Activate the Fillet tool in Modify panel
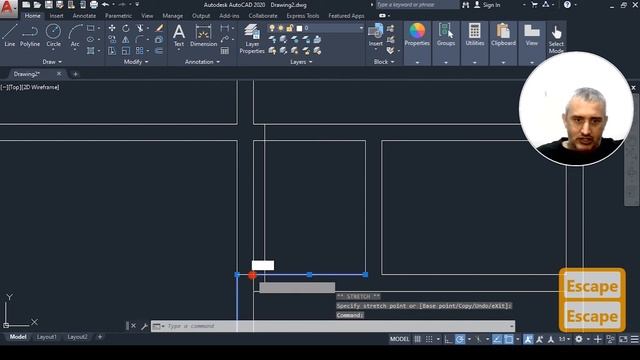 (x=140, y=40)
